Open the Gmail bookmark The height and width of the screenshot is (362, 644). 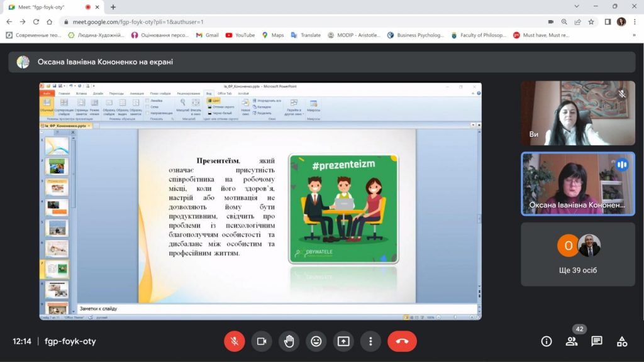[207, 35]
